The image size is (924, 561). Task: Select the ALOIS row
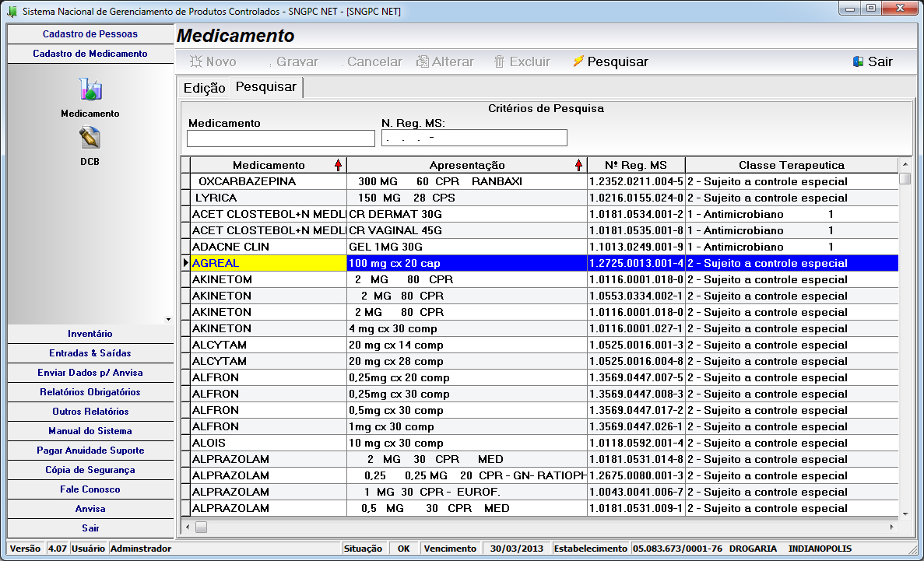[539, 444]
